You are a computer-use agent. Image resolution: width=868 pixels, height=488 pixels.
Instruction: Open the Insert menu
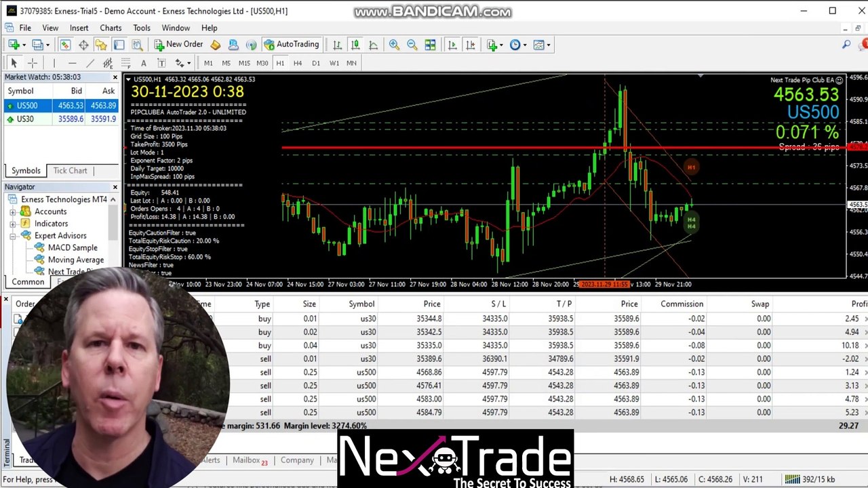pos(79,28)
